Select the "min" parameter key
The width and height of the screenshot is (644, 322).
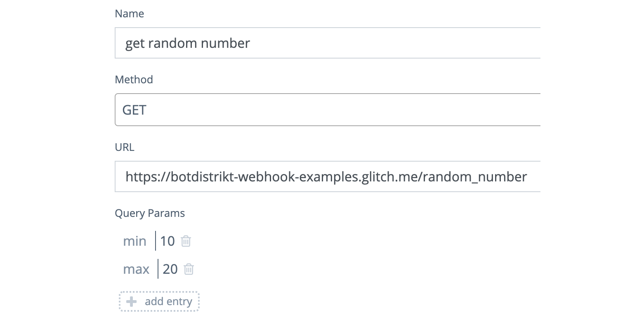pyautogui.click(x=135, y=241)
